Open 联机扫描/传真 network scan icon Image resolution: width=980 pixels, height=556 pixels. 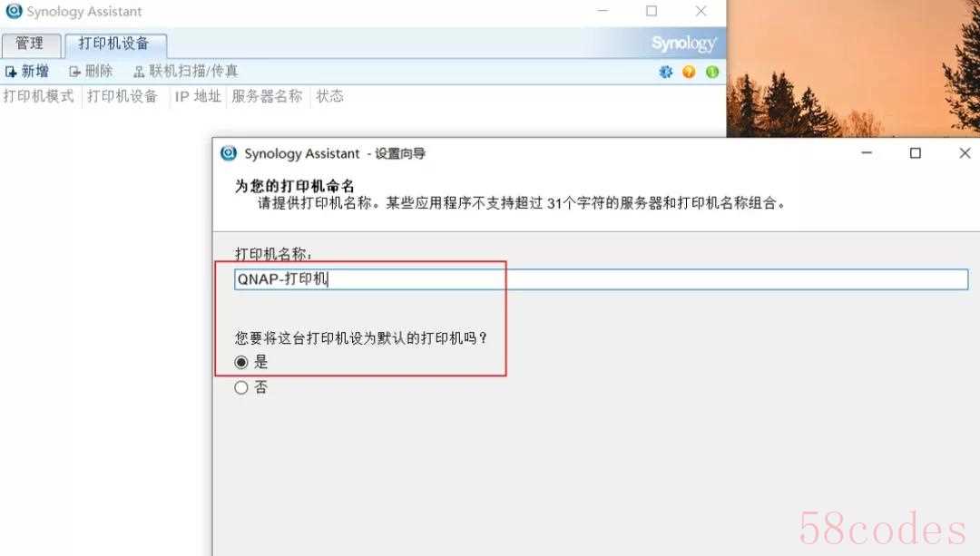coord(139,72)
